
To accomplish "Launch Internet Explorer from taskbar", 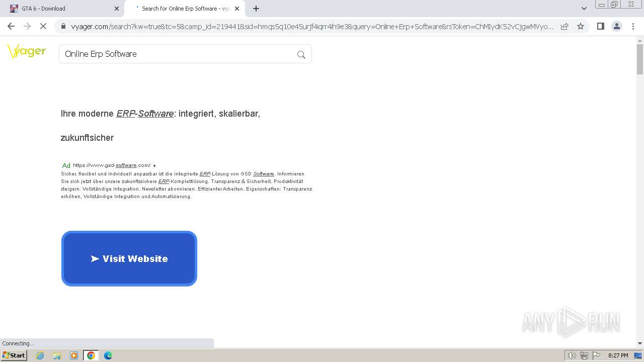I will (x=40, y=355).
